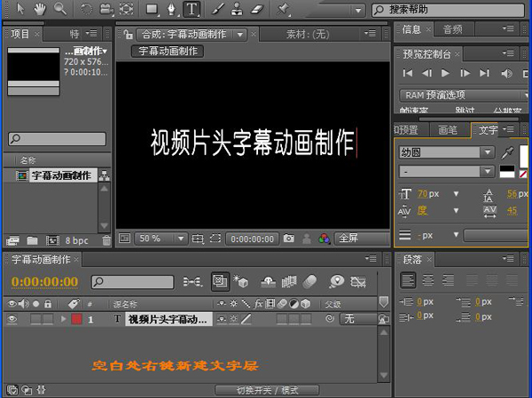Screen dimensions: 532x398
Task: Open the 全屏 resolution dropdown
Action: tap(362, 238)
